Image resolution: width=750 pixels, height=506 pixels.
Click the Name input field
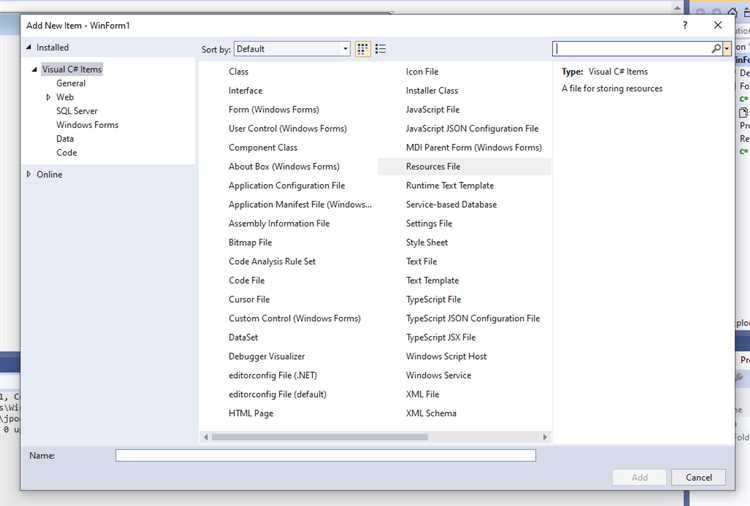click(x=325, y=455)
